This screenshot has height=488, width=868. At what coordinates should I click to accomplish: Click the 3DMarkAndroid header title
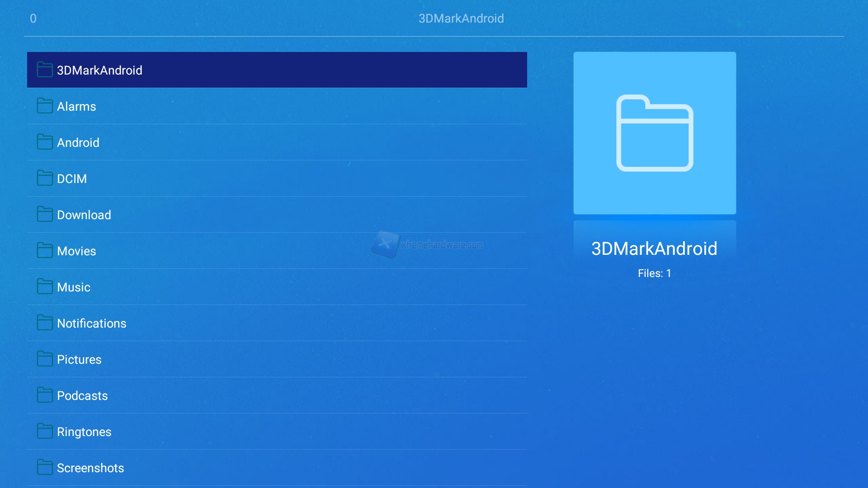[461, 19]
